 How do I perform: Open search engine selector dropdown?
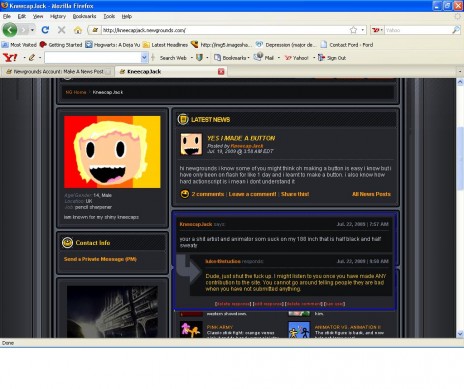pos(381,30)
